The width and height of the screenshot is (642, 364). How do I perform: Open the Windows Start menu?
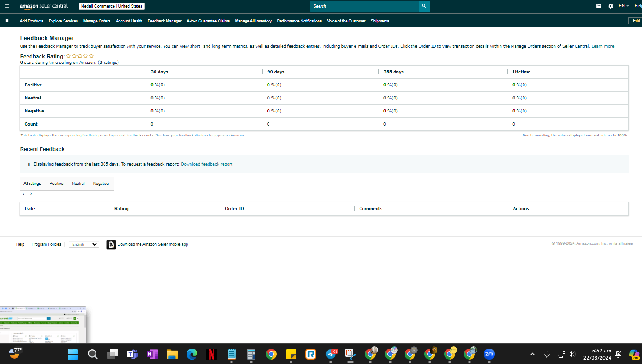coord(73,354)
